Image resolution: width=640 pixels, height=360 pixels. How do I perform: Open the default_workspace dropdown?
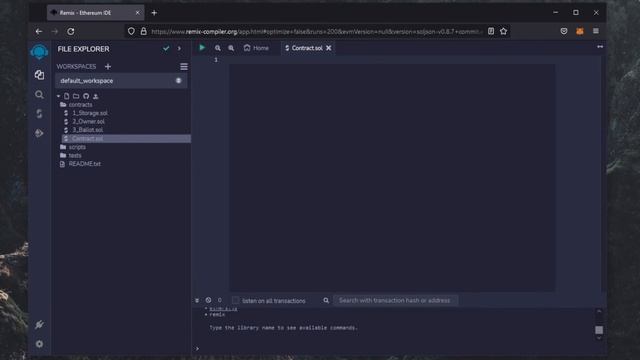pyautogui.click(x=121, y=81)
